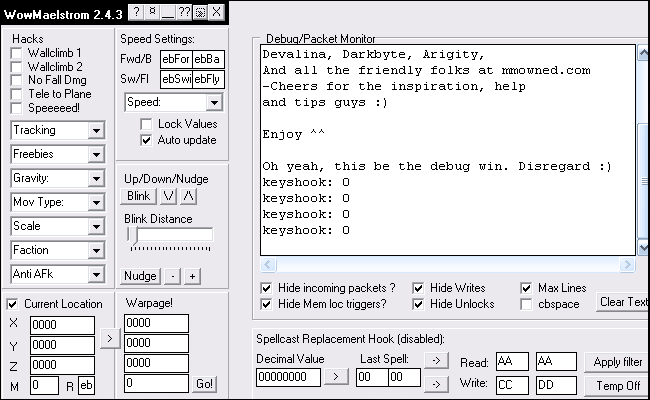650x400 pixels.
Task: Click the ebBa backward speed field
Action: pos(209,59)
